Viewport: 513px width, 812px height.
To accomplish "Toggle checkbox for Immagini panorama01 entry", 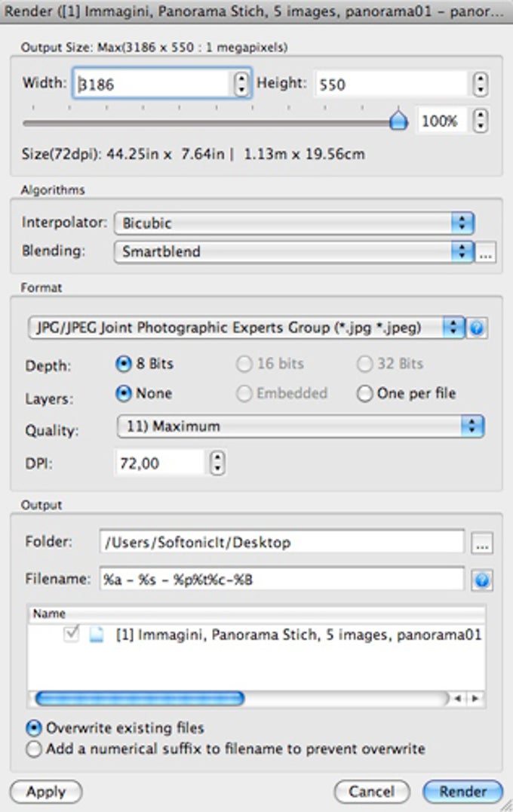I will (71, 634).
